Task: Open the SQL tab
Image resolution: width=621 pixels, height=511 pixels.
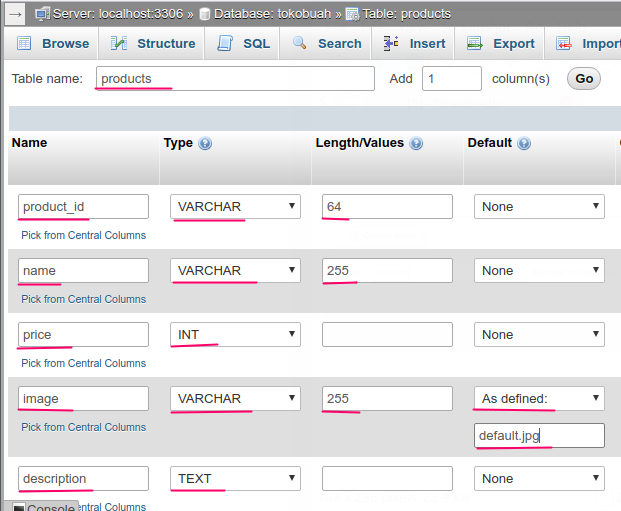Action: click(x=244, y=44)
